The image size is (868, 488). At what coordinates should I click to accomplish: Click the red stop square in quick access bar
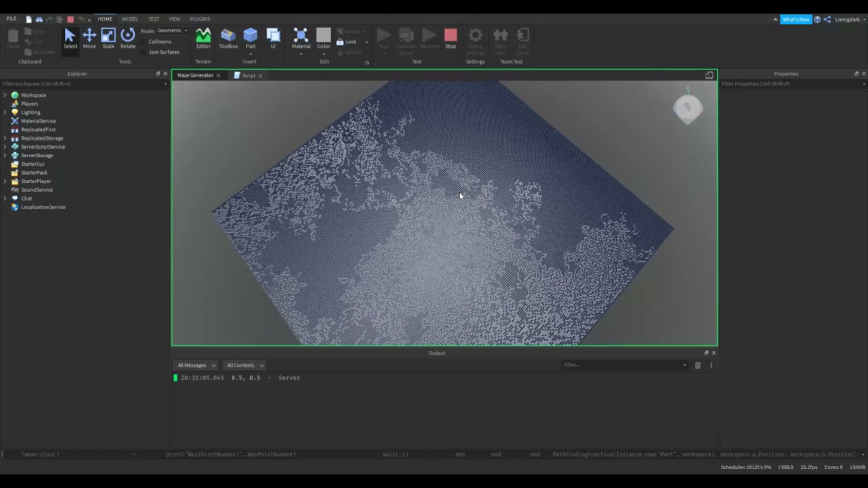click(x=70, y=19)
